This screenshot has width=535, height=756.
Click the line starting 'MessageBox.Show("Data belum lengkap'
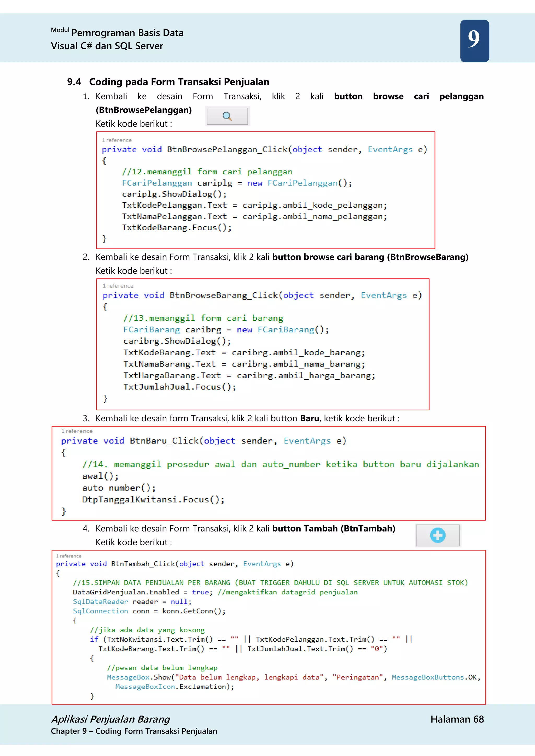click(294, 678)
